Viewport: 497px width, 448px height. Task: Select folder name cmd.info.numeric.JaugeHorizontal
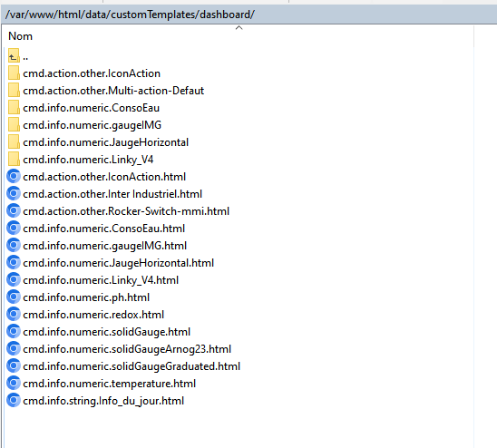(106, 142)
